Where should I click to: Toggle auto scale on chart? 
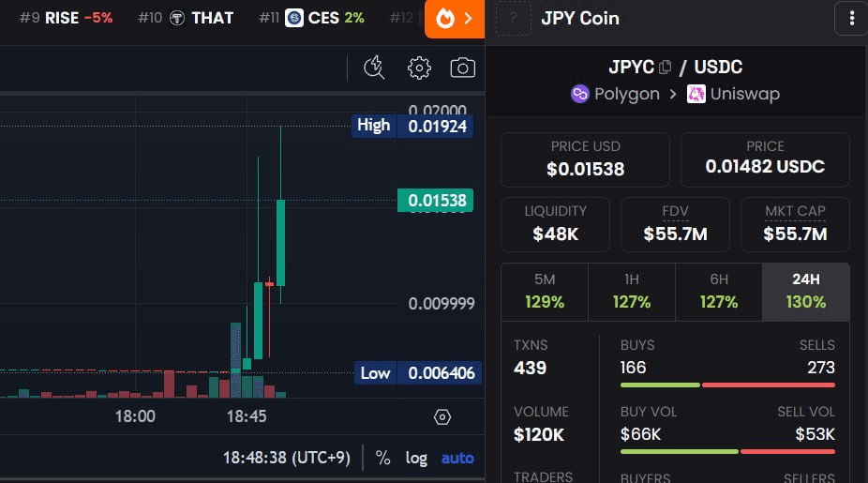click(x=457, y=458)
